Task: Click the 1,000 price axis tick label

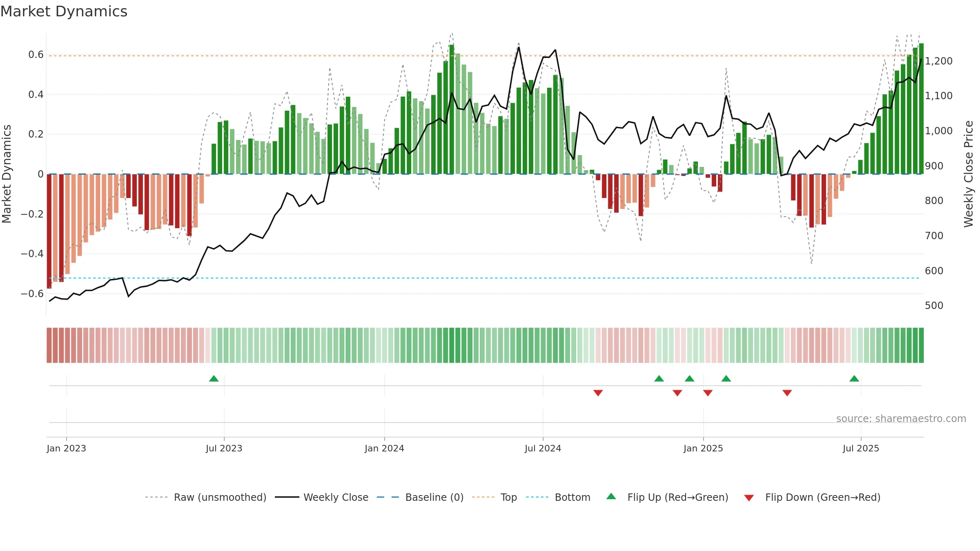Action: pos(939,131)
